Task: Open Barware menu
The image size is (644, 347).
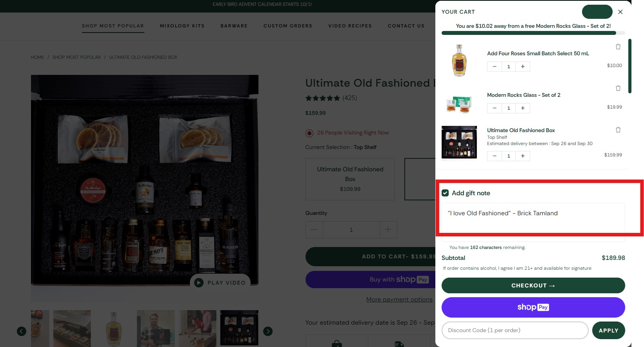Action: click(234, 26)
